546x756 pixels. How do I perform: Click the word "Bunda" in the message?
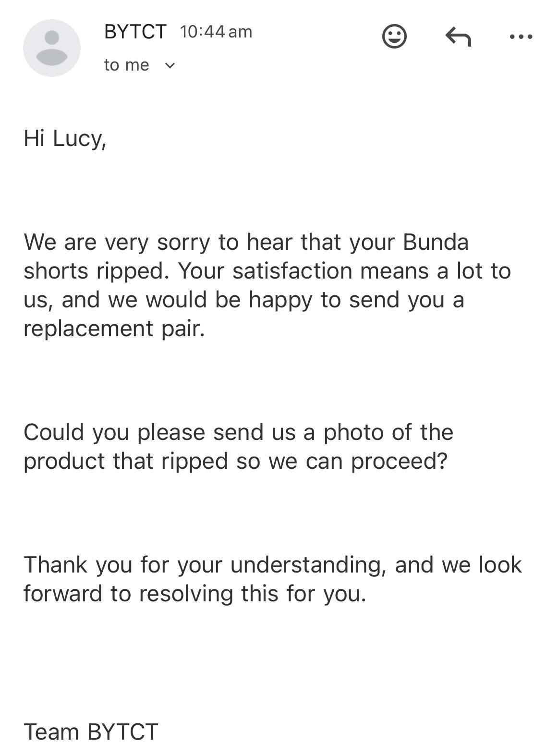(x=435, y=242)
